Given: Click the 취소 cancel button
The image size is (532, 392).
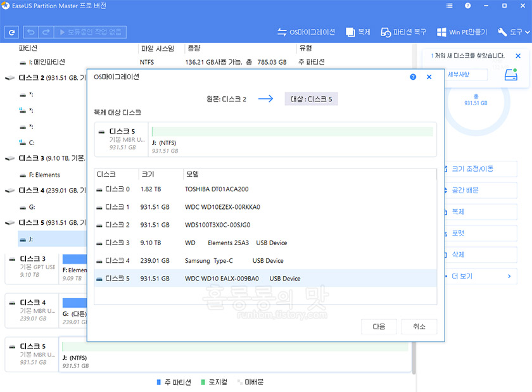Looking at the screenshot, I should 419,327.
